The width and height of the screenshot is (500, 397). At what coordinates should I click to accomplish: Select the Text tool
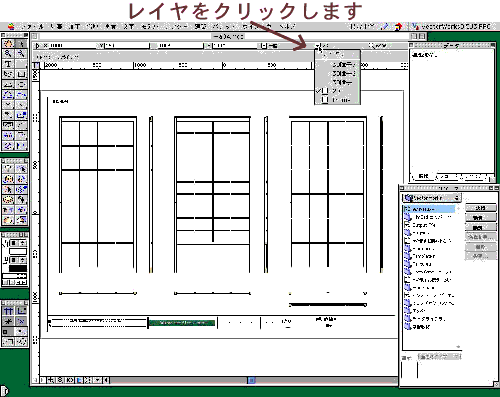click(8, 64)
